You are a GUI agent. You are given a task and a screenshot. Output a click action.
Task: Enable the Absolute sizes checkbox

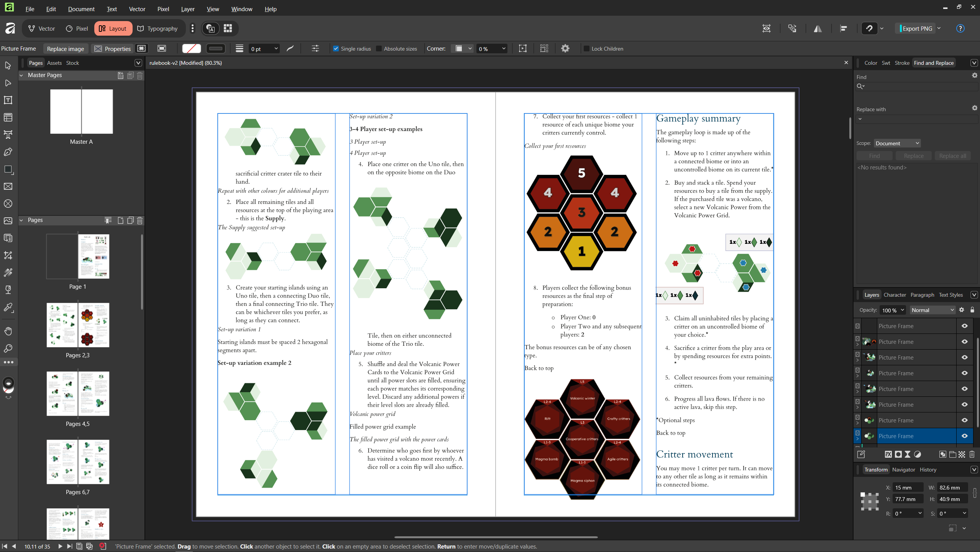click(x=379, y=49)
